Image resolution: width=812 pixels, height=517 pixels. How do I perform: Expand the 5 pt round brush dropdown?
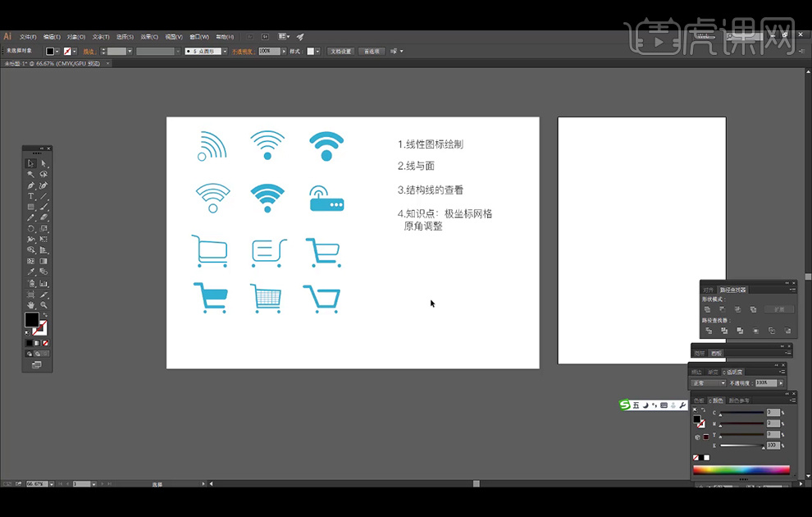coord(224,51)
